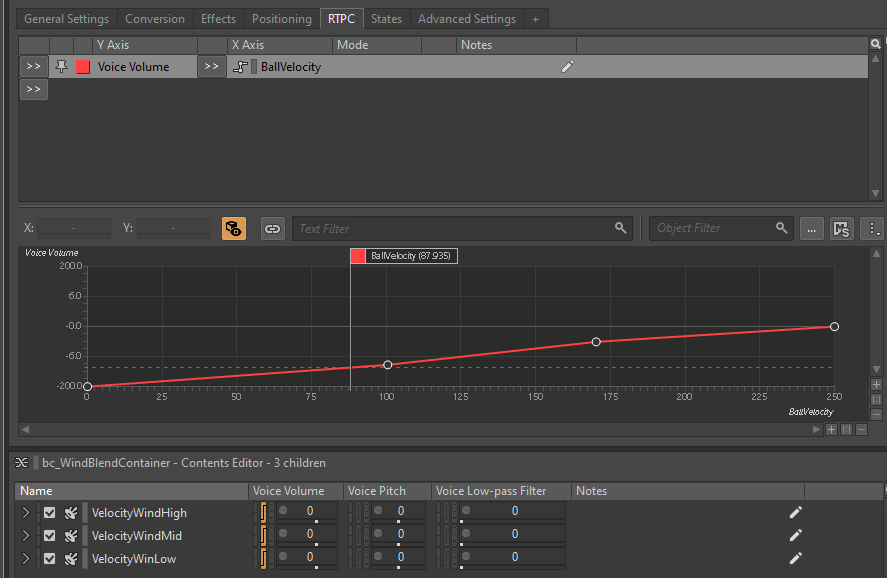Expand the VelocityWindHigh tree item
Viewport: 887px width, 578px height.
click(26, 513)
